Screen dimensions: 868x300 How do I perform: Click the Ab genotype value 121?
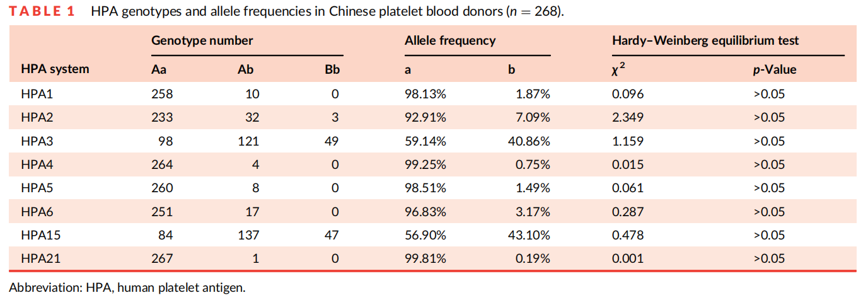(248, 141)
